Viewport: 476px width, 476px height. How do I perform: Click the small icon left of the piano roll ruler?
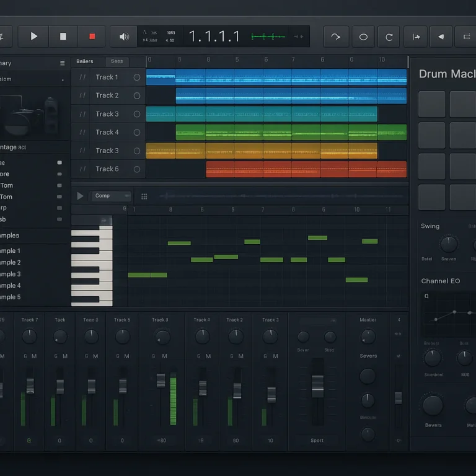125,208
